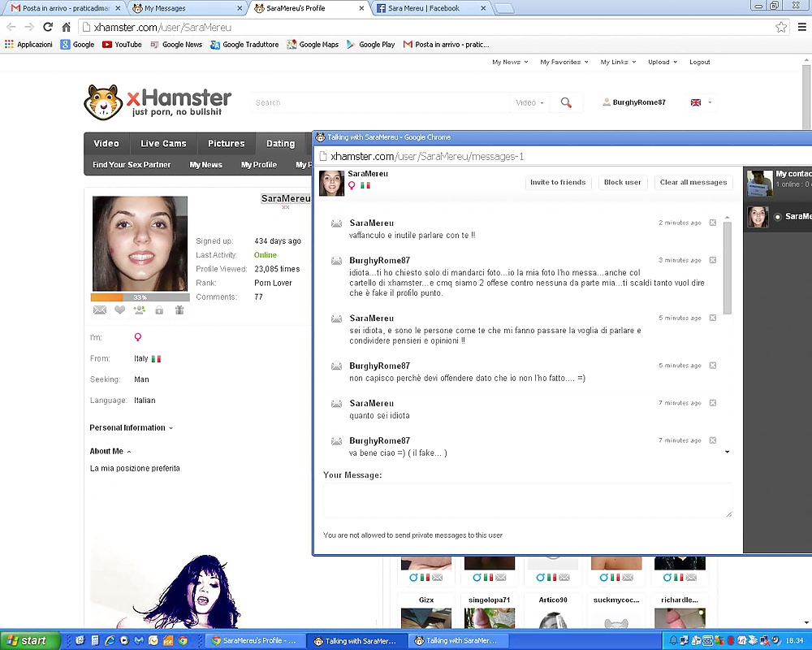Click the Clear all messages button
Image resolution: width=812 pixels, height=650 pixels.
point(693,182)
